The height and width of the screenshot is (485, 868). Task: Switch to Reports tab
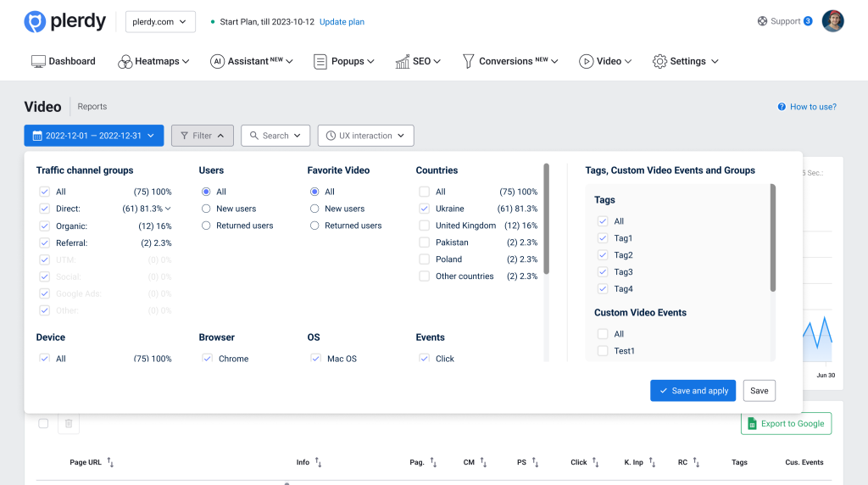coord(92,106)
